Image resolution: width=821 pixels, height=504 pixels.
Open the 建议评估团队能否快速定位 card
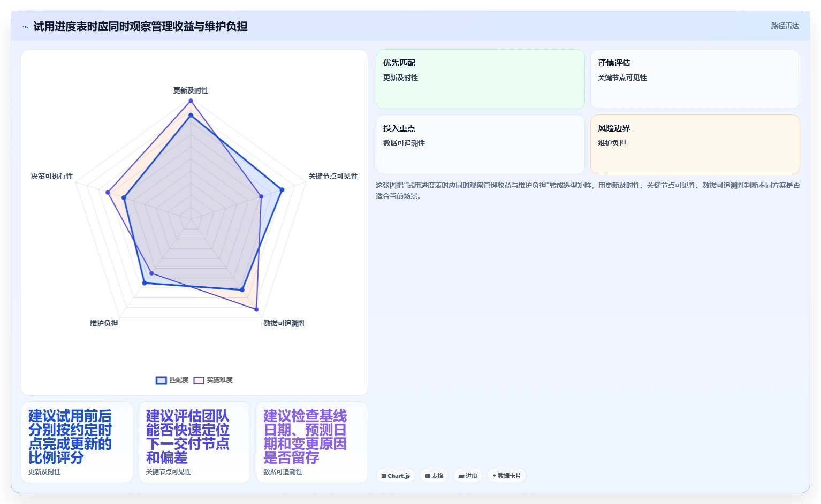click(x=194, y=442)
